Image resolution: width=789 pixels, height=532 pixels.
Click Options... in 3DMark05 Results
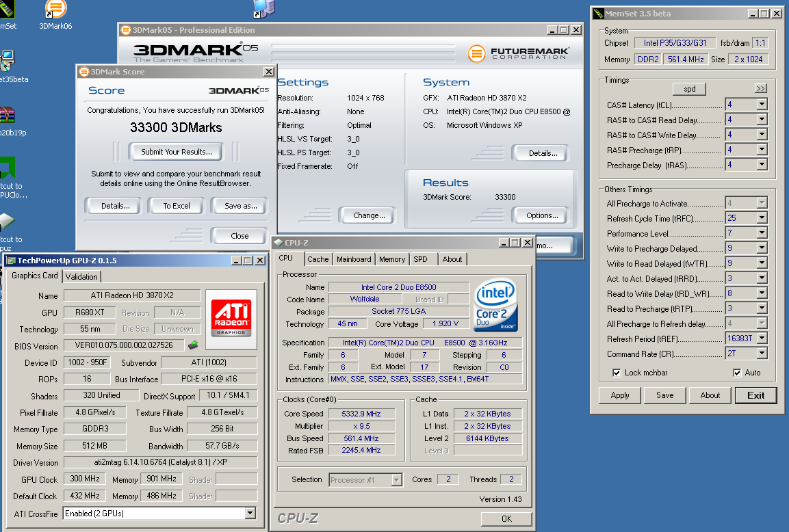[x=542, y=215]
